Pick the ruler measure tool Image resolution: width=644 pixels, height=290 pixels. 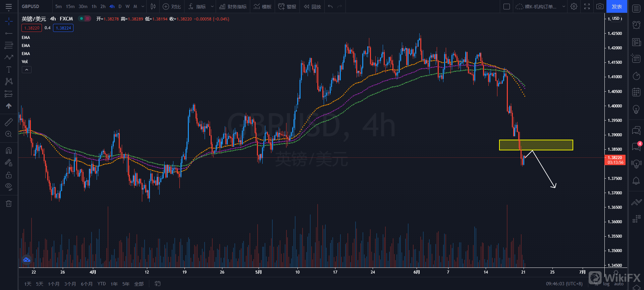[x=9, y=122]
